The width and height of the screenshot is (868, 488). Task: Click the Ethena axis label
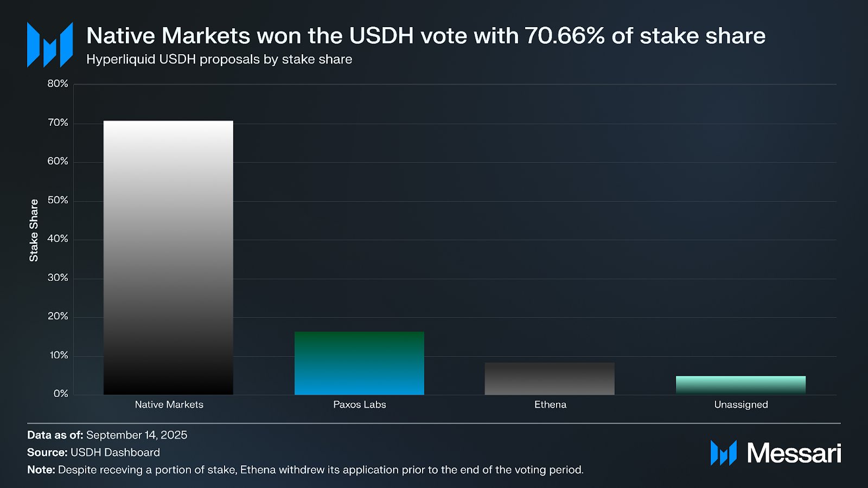550,404
